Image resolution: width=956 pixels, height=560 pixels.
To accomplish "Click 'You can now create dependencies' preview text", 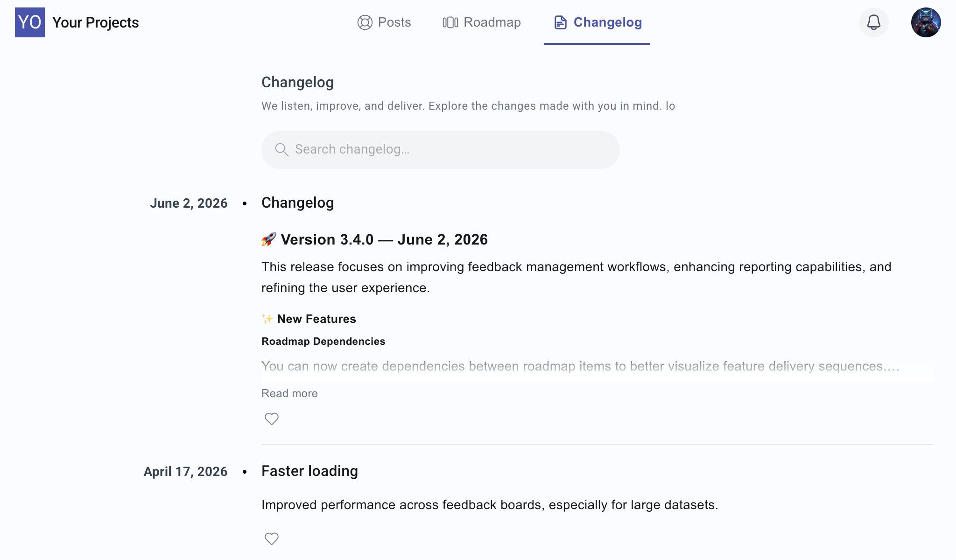I will click(580, 366).
